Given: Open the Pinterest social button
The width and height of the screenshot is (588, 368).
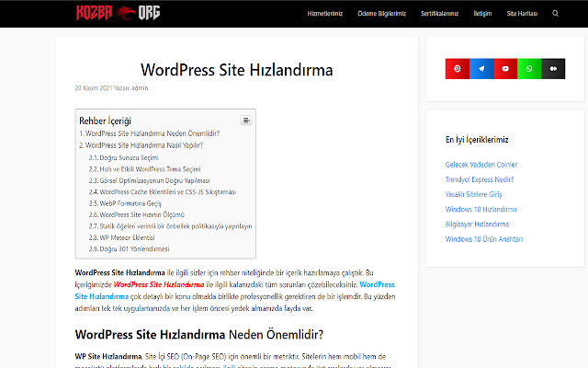Looking at the screenshot, I should [x=458, y=69].
